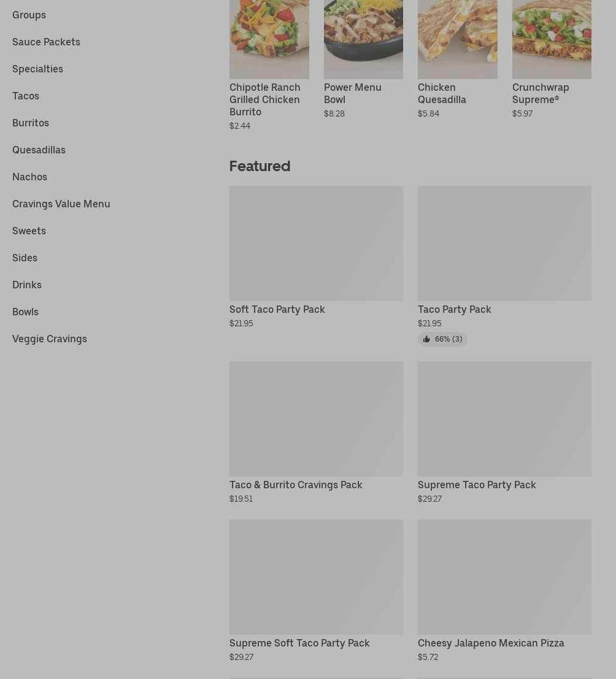Open the Chipotle Ranch Grilled Chicken Burrito image

269,39
